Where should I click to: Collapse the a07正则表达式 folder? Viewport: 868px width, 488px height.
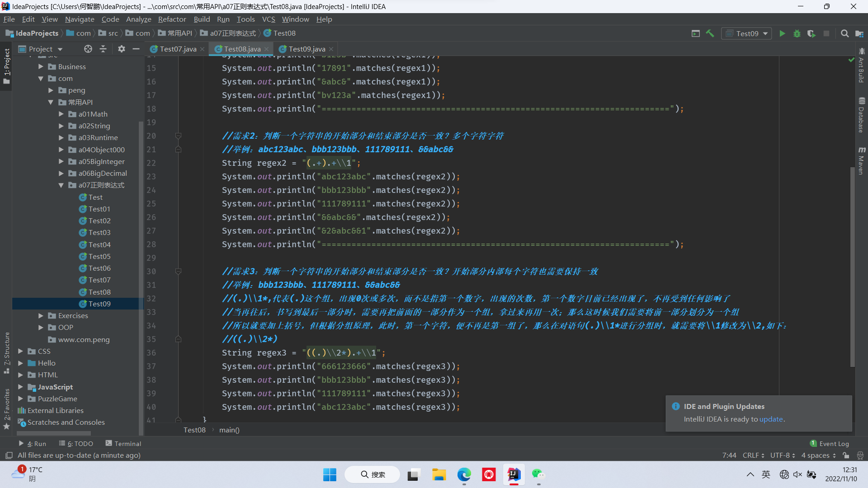(x=61, y=185)
